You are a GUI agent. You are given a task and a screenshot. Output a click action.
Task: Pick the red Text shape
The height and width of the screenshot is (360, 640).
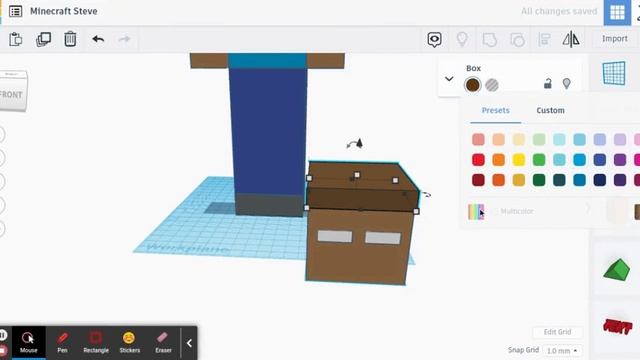tap(618, 327)
